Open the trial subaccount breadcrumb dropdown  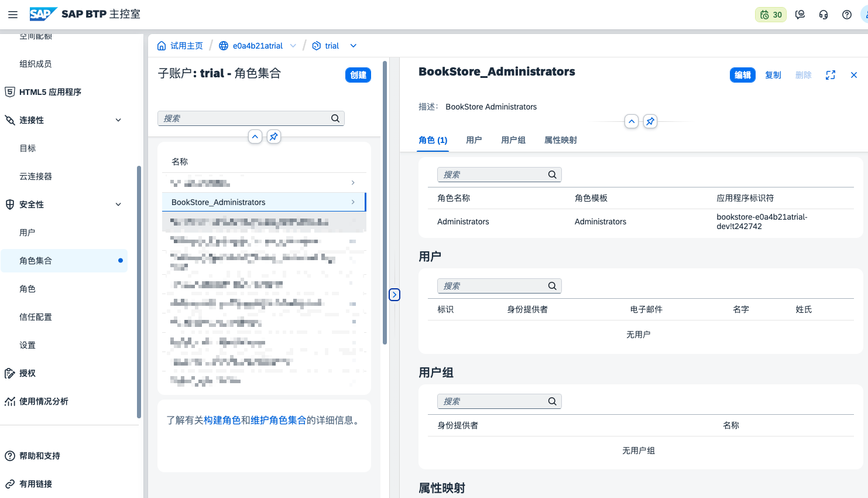pos(354,46)
